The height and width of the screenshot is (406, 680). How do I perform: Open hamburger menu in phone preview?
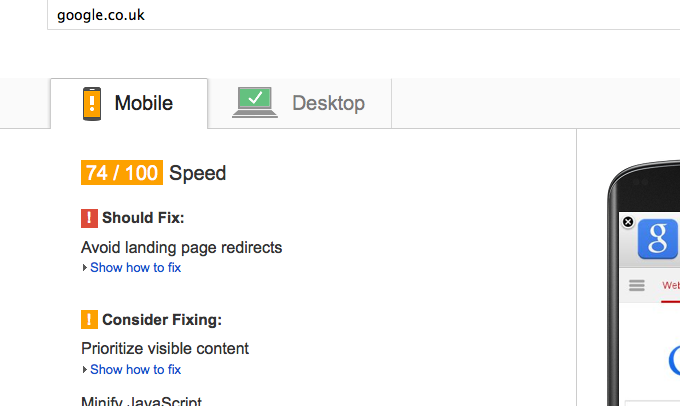coord(637,285)
